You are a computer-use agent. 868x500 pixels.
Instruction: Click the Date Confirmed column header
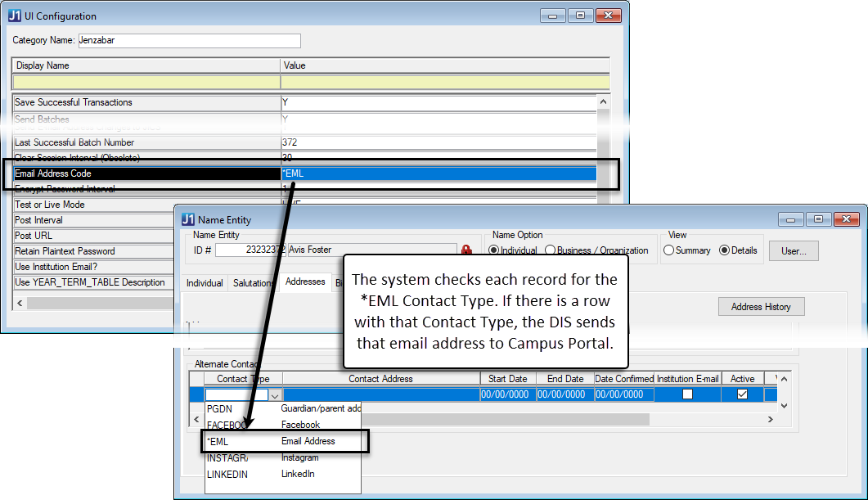click(624, 379)
